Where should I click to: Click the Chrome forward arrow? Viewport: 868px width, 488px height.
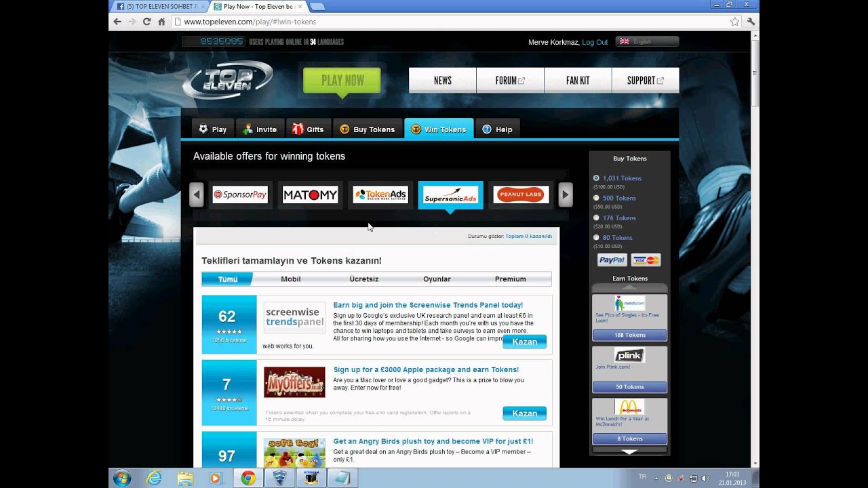[132, 22]
